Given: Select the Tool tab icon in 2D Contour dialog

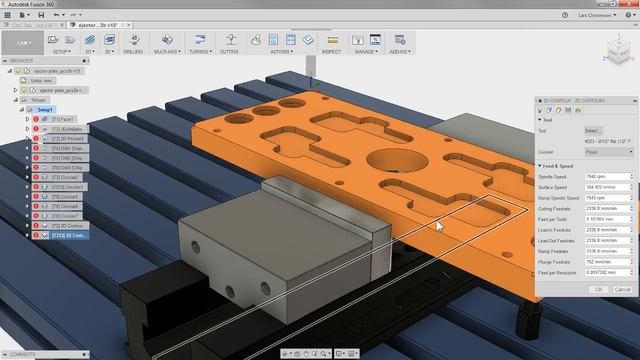Looking at the screenshot, I should (x=540, y=110).
